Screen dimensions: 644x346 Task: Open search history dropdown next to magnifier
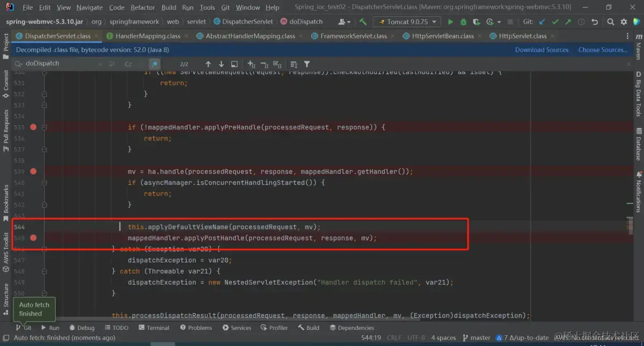click(18, 64)
